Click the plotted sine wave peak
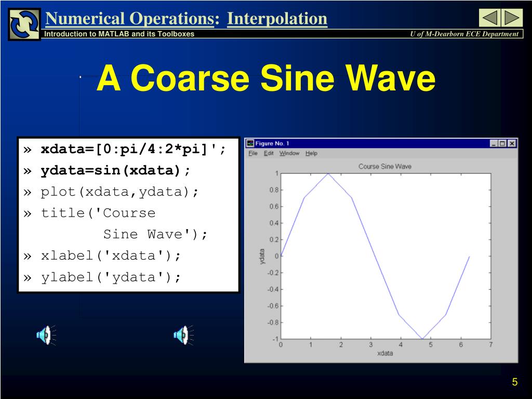This screenshot has width=532, height=399. click(328, 174)
